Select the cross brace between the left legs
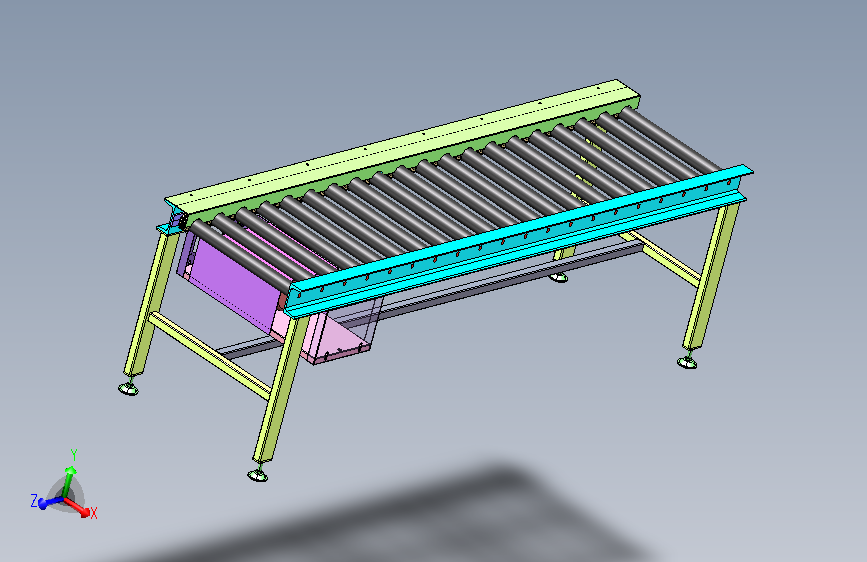This screenshot has width=867, height=562. [210, 355]
